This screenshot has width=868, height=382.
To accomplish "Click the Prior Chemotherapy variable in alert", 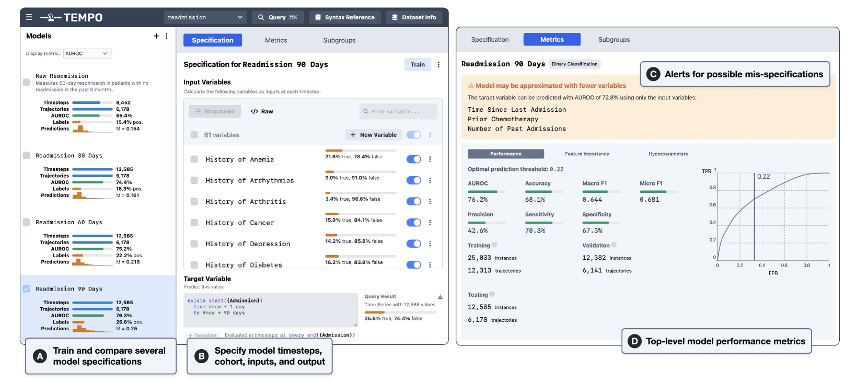I will tap(503, 119).
